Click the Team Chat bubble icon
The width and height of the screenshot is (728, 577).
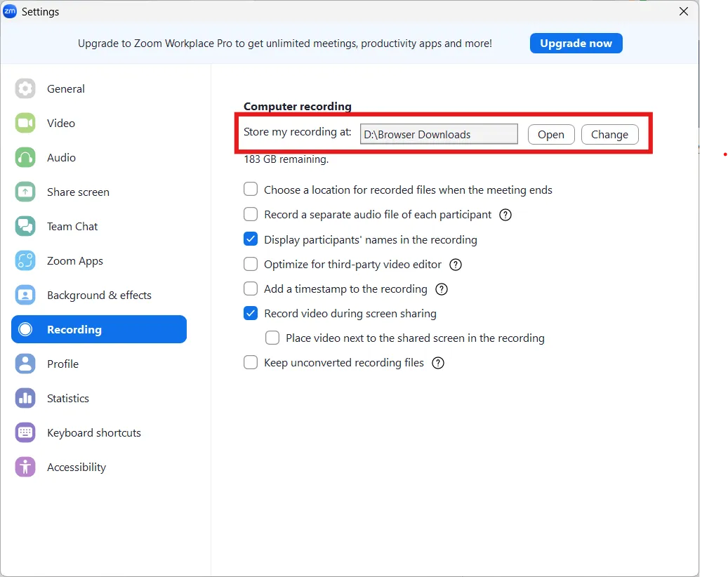click(25, 226)
